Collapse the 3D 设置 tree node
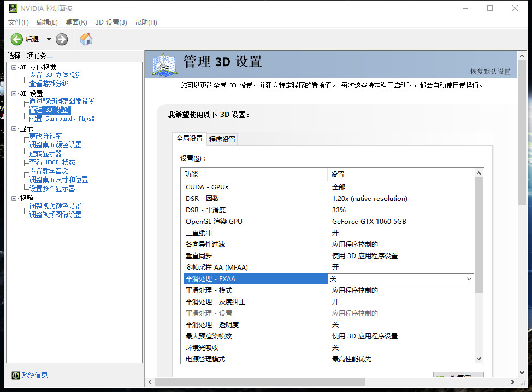The image size is (532, 392). coord(14,93)
